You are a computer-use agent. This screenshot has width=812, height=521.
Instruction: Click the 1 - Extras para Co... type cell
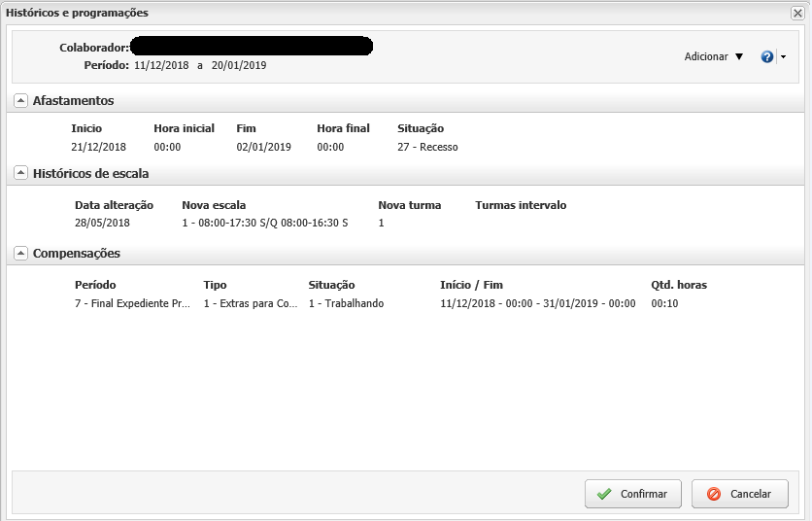pyautogui.click(x=251, y=304)
